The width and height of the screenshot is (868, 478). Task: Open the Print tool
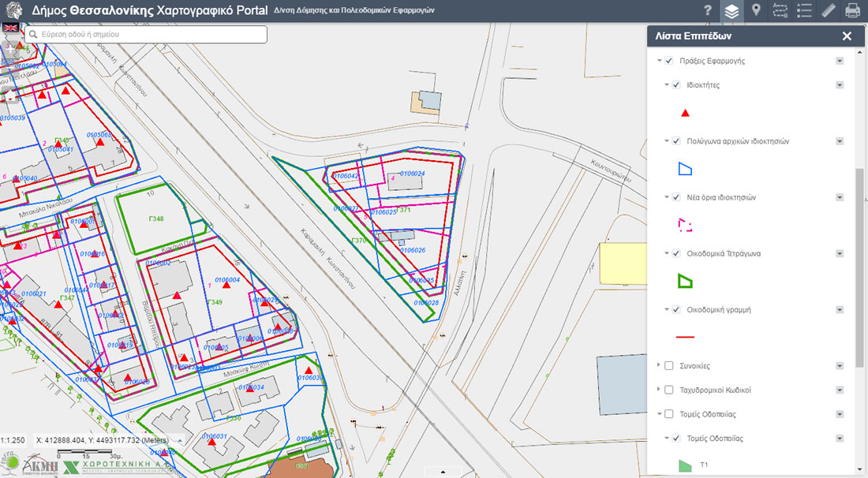pos(853,10)
